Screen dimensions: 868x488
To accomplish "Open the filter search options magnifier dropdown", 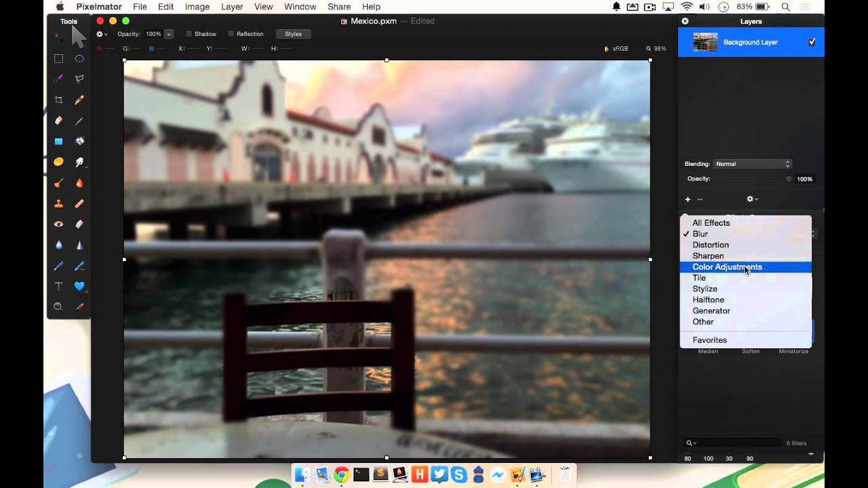I will point(691,443).
